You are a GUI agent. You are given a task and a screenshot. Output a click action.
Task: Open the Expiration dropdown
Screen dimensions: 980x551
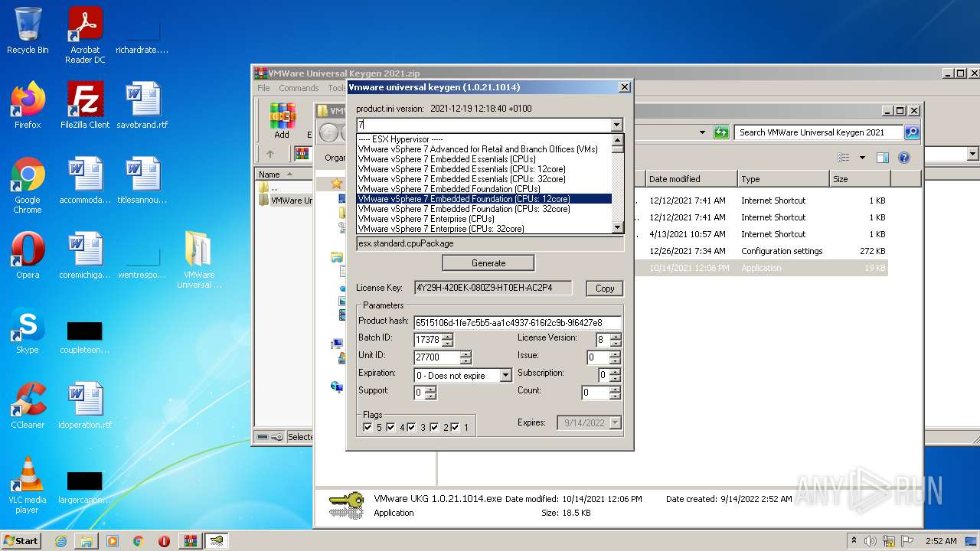coord(505,376)
